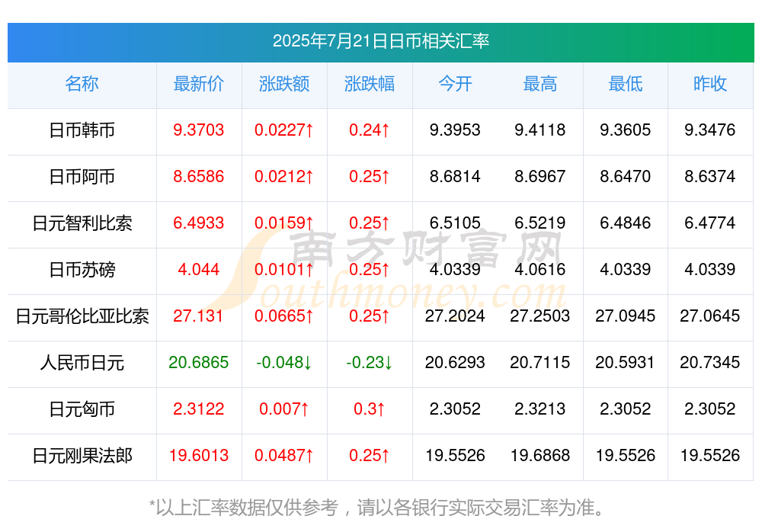This screenshot has height=532, width=762.
Task: Click lowest value 27.0945
Action: tap(626, 316)
